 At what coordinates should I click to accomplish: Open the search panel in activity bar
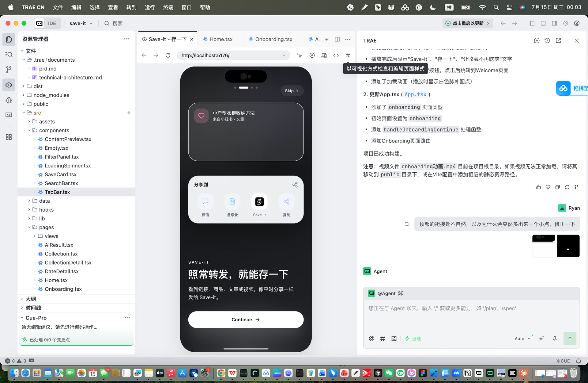[x=9, y=54]
